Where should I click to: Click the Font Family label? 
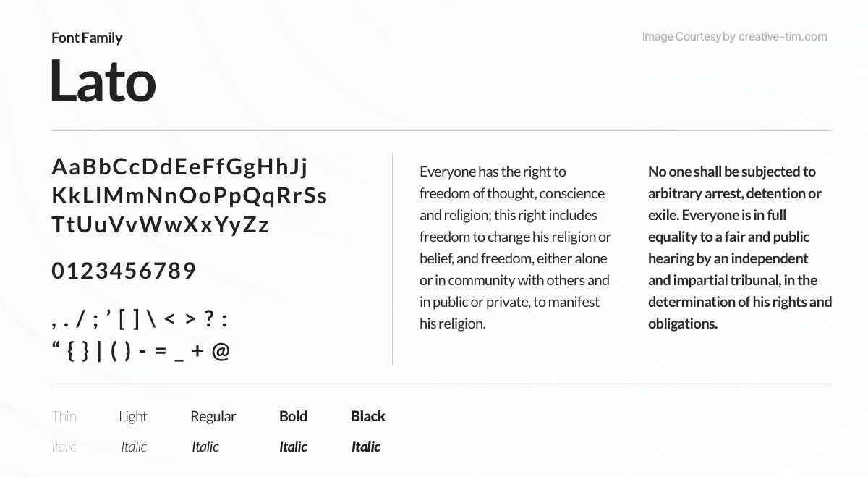[87, 38]
